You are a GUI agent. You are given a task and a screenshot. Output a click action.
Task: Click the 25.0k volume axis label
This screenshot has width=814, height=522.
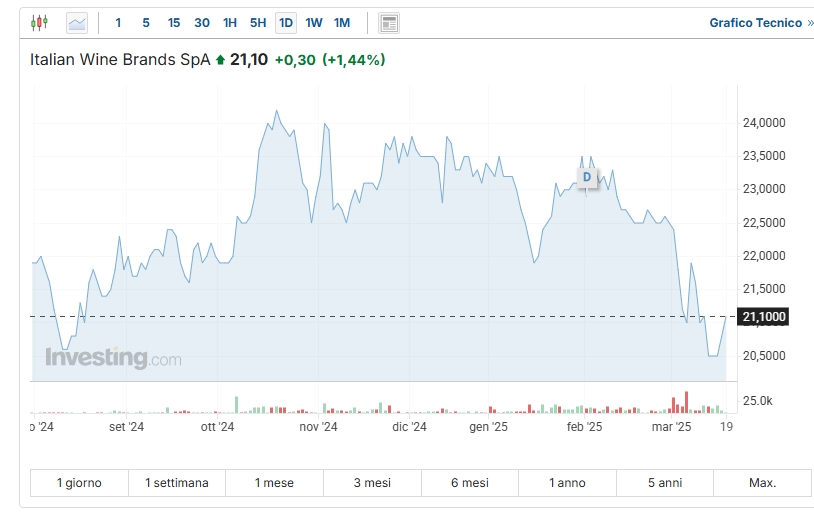tap(758, 401)
